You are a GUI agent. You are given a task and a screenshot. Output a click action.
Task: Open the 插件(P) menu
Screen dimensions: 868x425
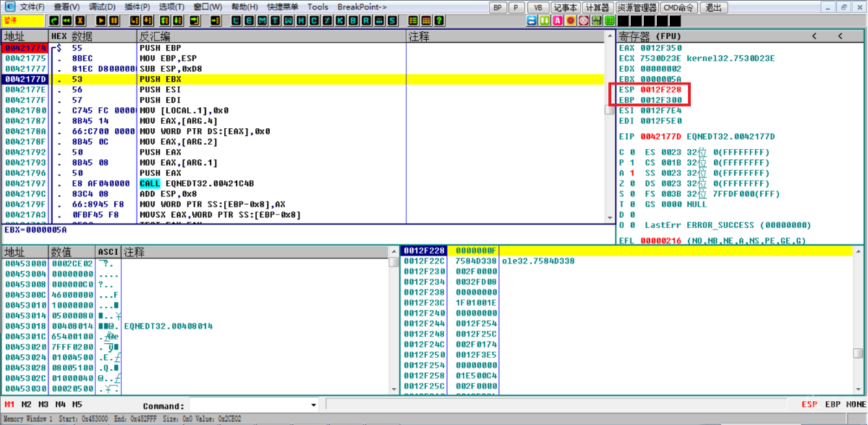click(x=137, y=7)
